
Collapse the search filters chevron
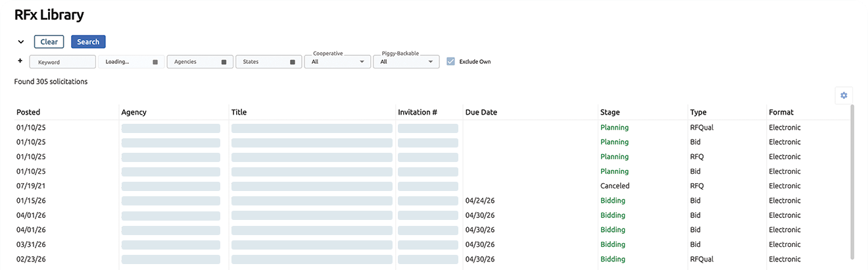(21, 42)
